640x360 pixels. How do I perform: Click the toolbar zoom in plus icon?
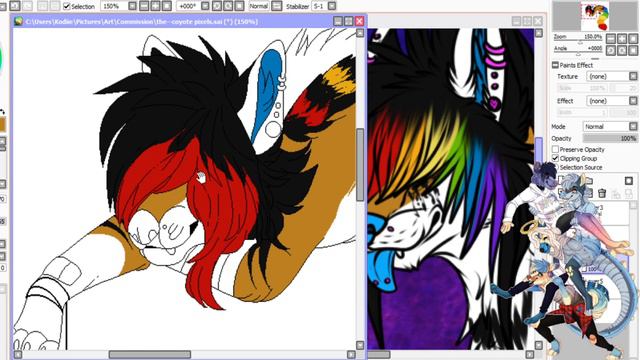156,6
